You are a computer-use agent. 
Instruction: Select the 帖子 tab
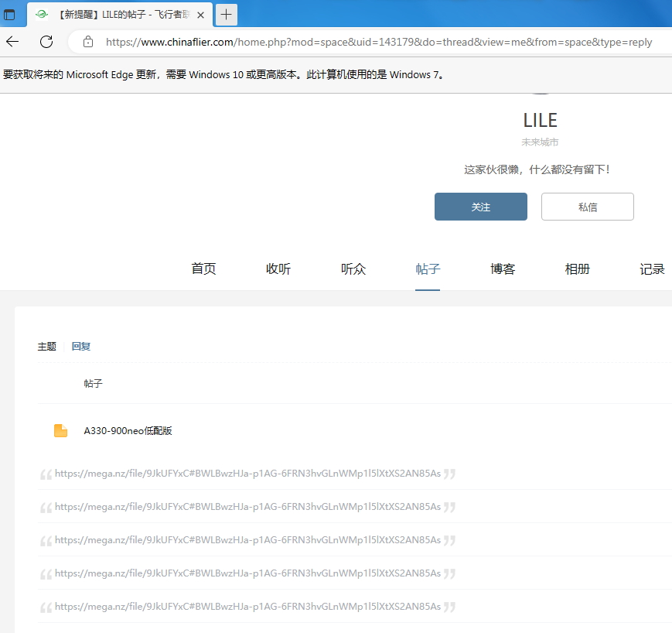click(x=428, y=269)
